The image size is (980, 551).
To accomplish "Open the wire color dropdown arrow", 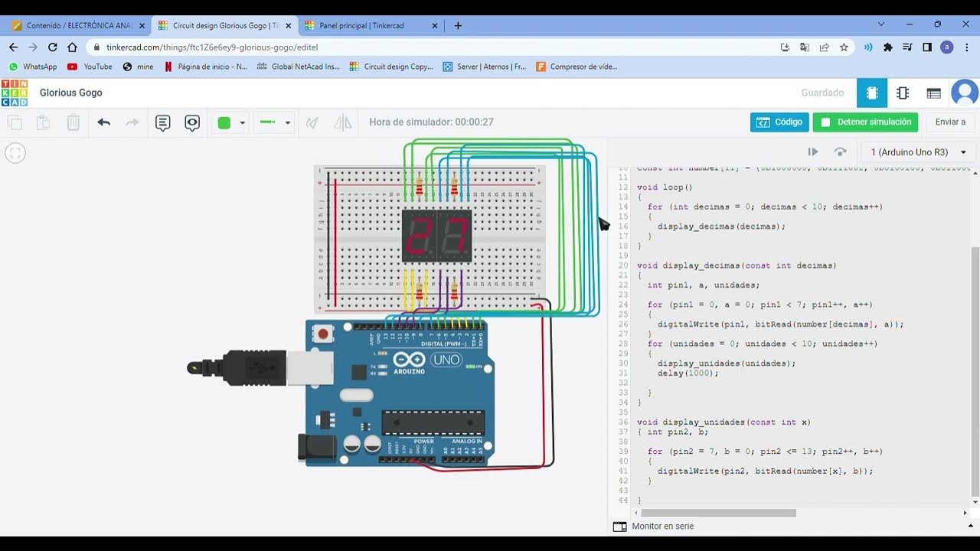I will [x=243, y=123].
